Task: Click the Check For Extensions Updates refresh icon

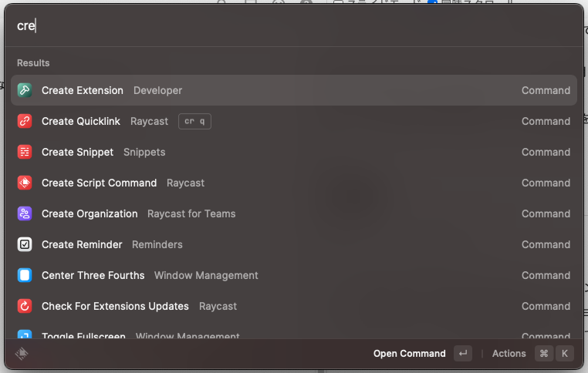Action: [25, 306]
